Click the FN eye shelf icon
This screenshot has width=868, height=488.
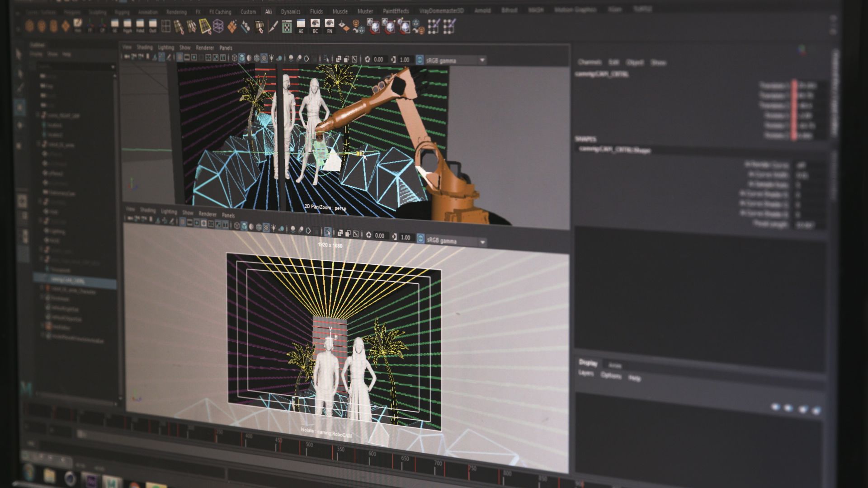coord(330,25)
